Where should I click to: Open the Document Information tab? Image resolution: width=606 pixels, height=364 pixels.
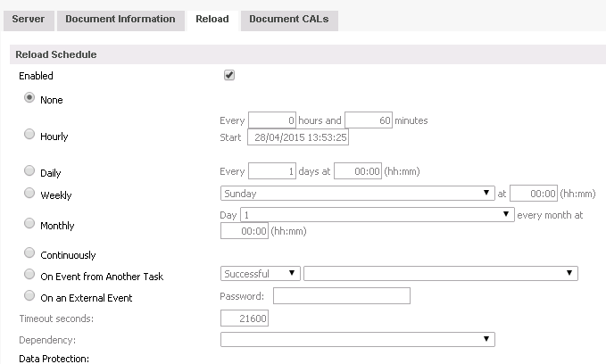tap(120, 19)
